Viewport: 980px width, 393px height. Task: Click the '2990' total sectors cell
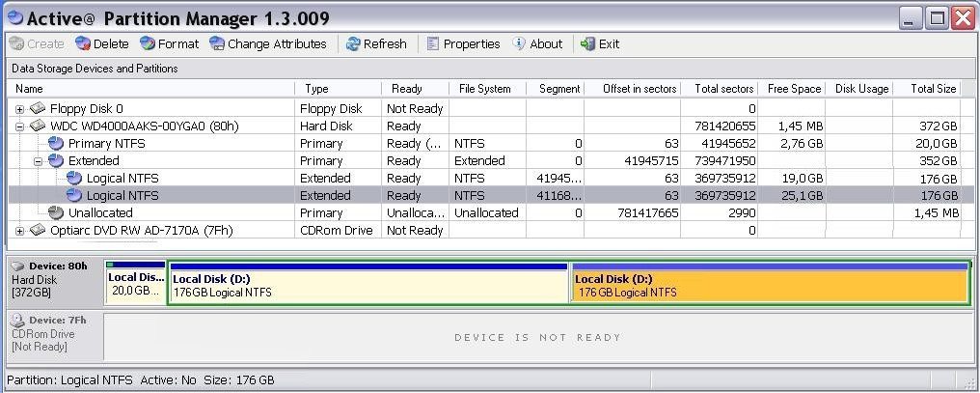pyautogui.click(x=742, y=213)
